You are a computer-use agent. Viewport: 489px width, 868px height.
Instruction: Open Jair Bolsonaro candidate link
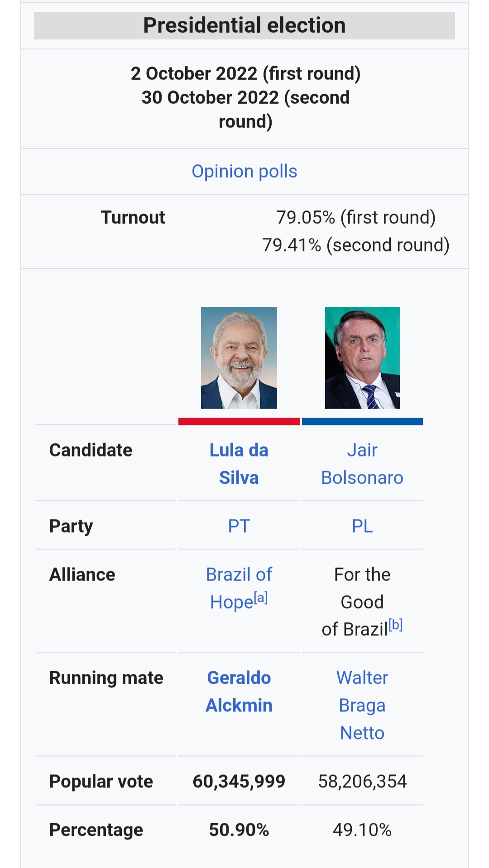click(362, 463)
